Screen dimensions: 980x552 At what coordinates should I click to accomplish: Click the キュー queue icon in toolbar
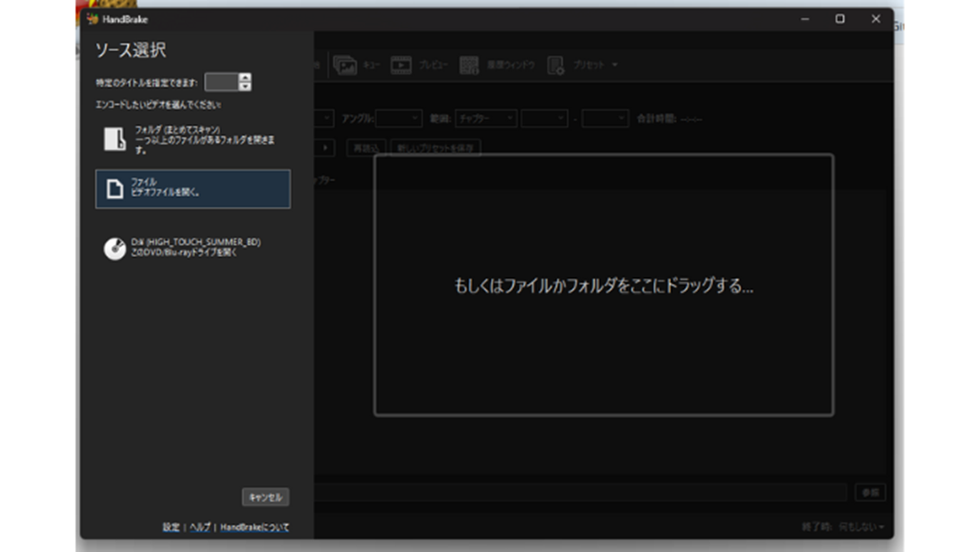click(345, 65)
